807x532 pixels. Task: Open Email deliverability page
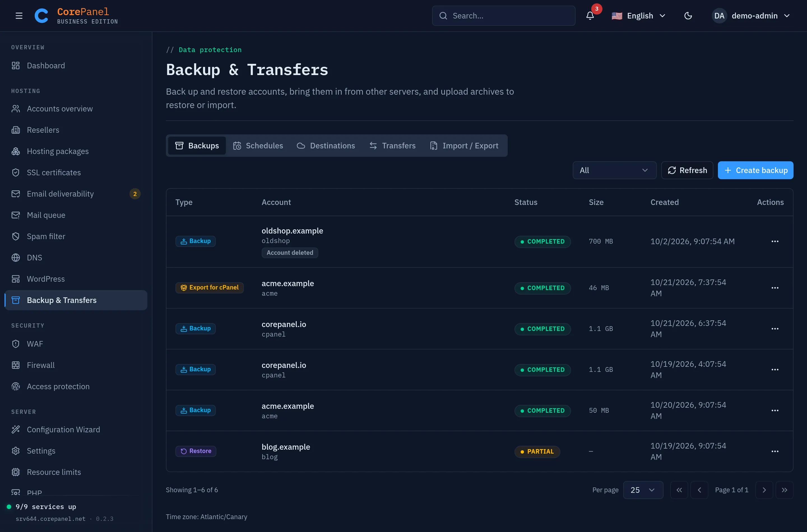point(76,194)
